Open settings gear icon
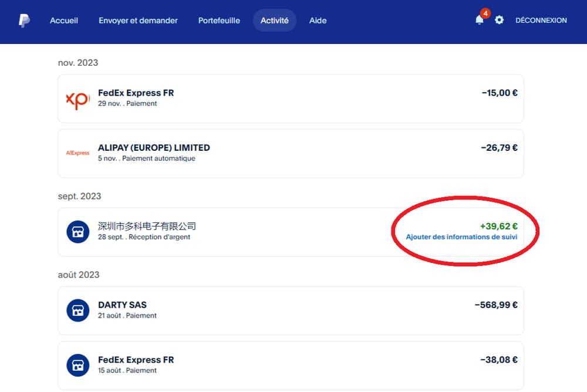The width and height of the screenshot is (587, 392). pyautogui.click(x=499, y=20)
